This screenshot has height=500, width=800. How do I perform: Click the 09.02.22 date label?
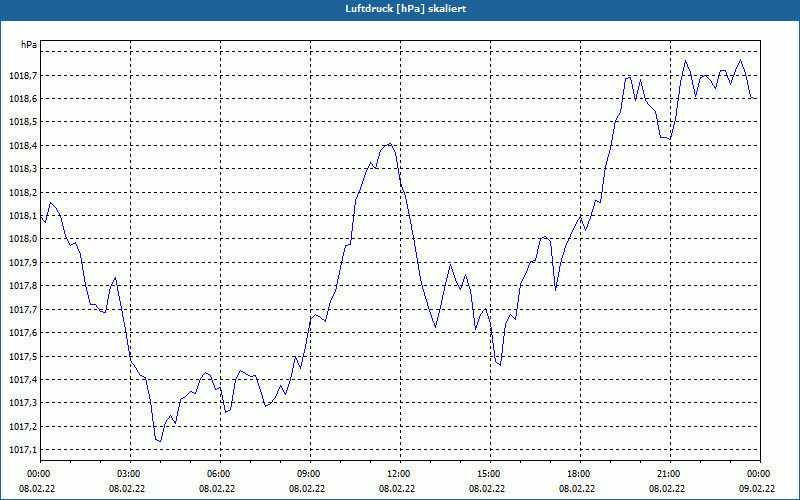(x=757, y=488)
